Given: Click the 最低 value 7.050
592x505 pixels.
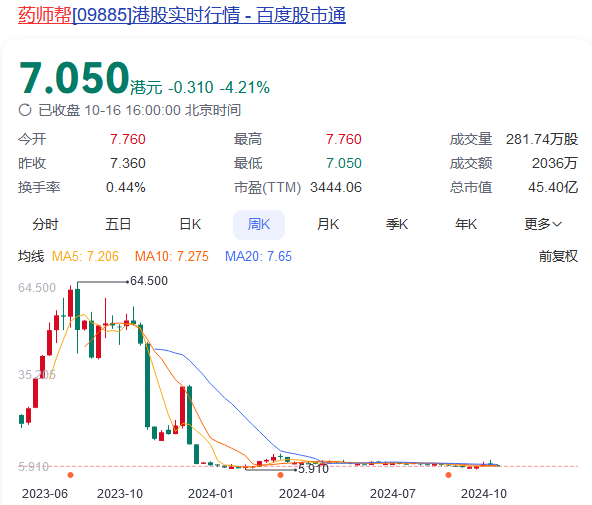Looking at the screenshot, I should coord(344,163).
